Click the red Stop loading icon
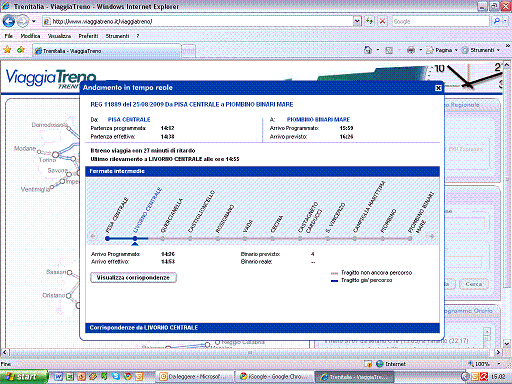Image resolution: width=512 pixels, height=384 pixels. 383,21
